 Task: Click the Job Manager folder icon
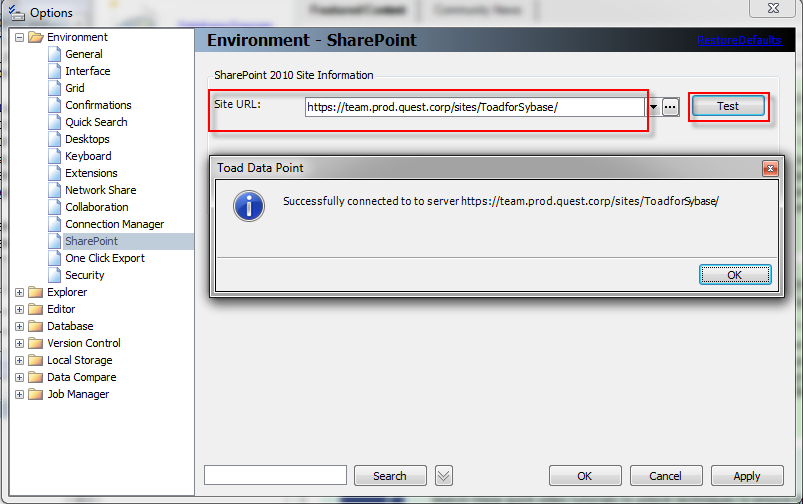(x=35, y=394)
